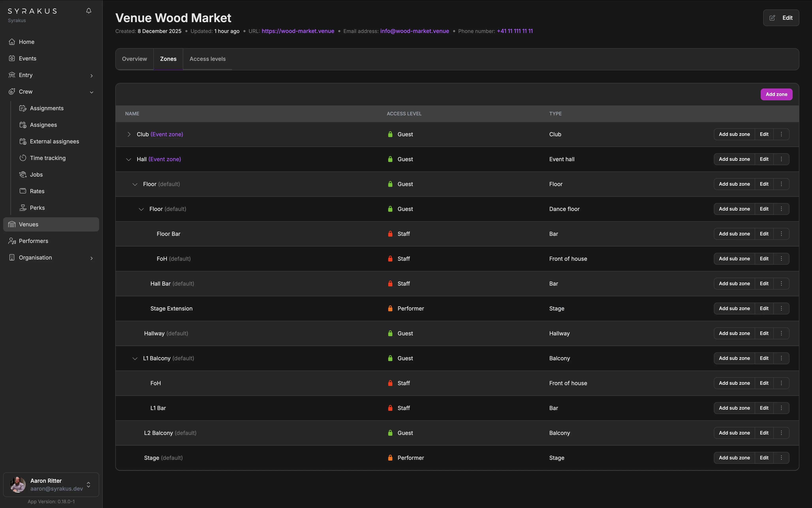
Task: Collapse the Hall event zone row
Action: (x=129, y=159)
